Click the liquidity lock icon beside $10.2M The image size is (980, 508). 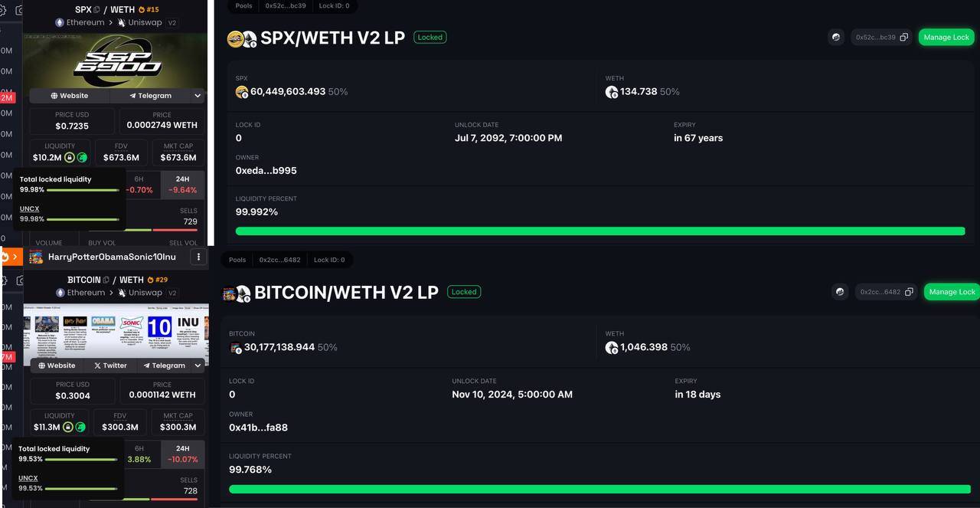pyautogui.click(x=70, y=157)
